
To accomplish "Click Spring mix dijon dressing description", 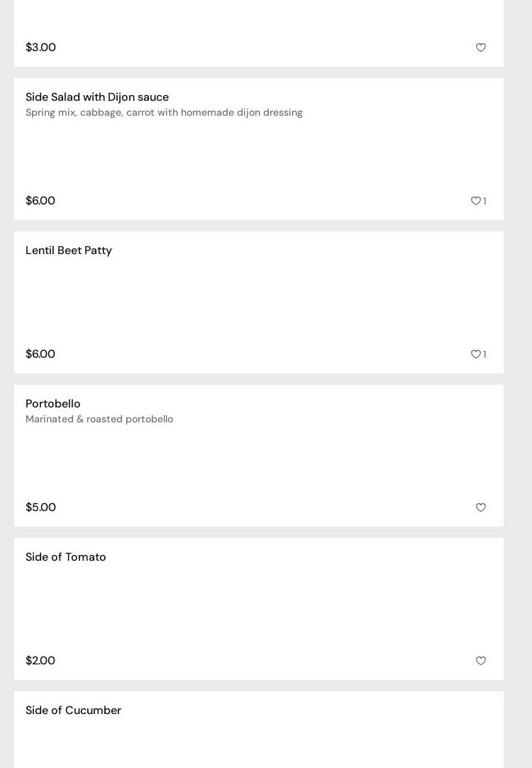I will tap(164, 113).
